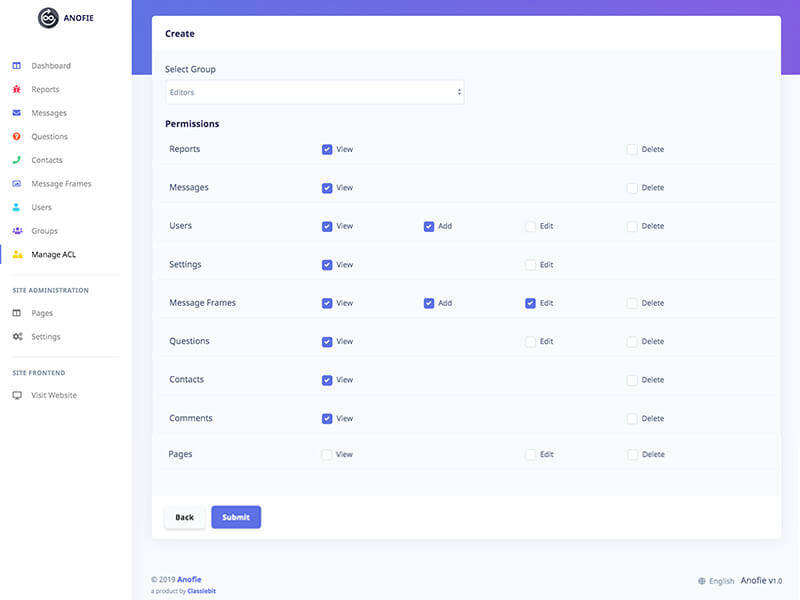Open the Select Group dropdown showing Editors
Viewport: 800px width, 600px height.
315,92
